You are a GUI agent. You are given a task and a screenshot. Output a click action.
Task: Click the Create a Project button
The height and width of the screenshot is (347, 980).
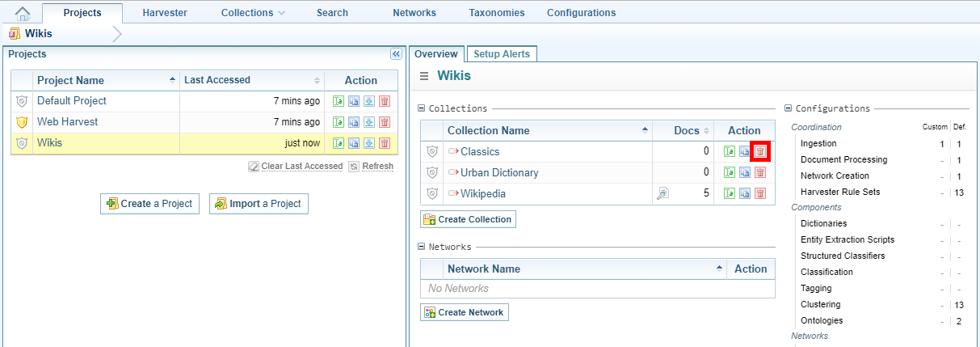point(149,204)
